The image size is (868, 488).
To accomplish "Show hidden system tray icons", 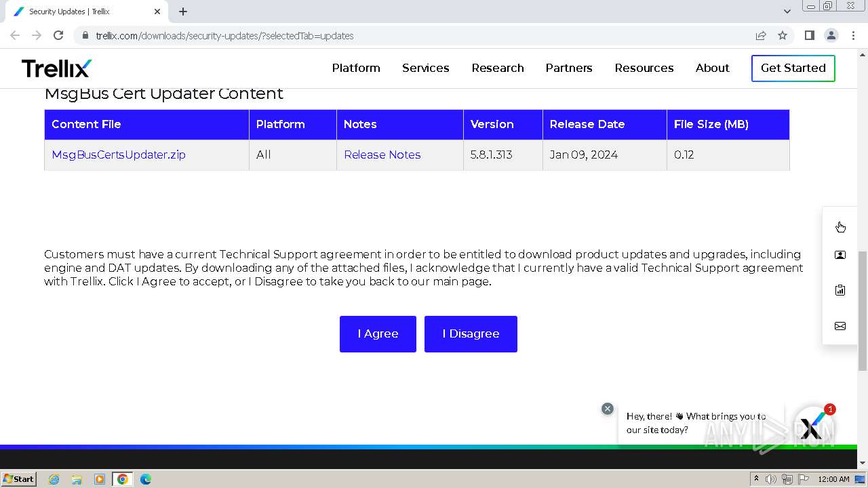I will 756,479.
